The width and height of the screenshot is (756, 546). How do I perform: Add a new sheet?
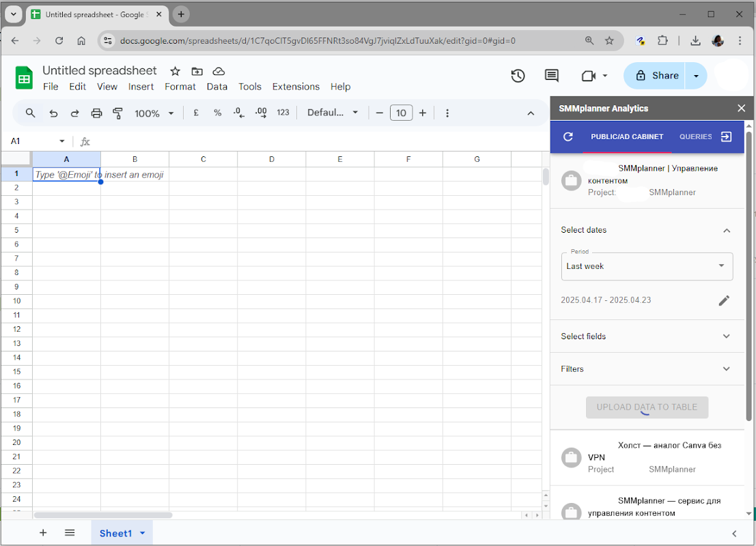(43, 532)
